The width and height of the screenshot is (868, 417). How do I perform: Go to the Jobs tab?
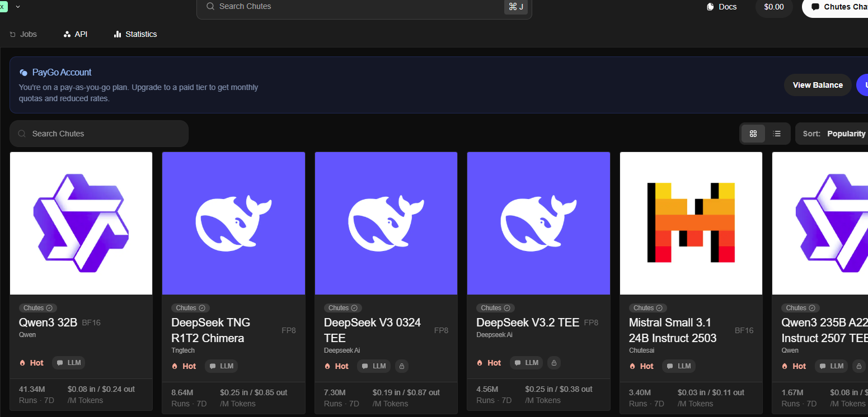pos(24,34)
